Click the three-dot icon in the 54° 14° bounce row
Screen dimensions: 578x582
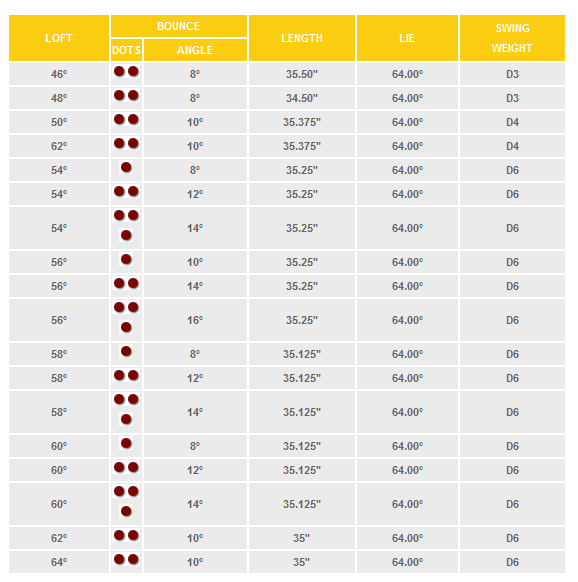pos(126,225)
